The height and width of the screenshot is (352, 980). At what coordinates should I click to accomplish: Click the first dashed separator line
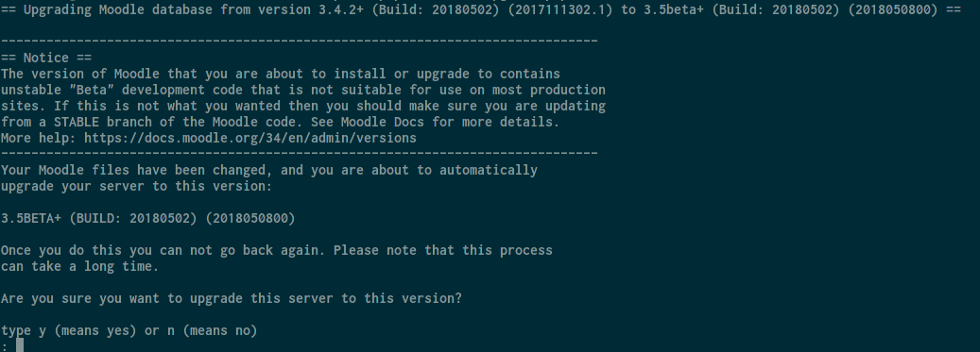(x=300, y=42)
